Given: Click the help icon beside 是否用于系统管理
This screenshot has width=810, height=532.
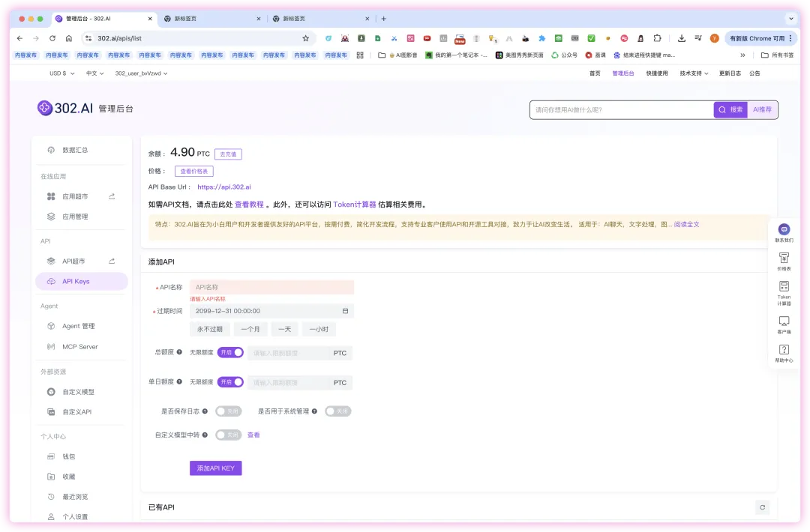Looking at the screenshot, I should tap(314, 411).
